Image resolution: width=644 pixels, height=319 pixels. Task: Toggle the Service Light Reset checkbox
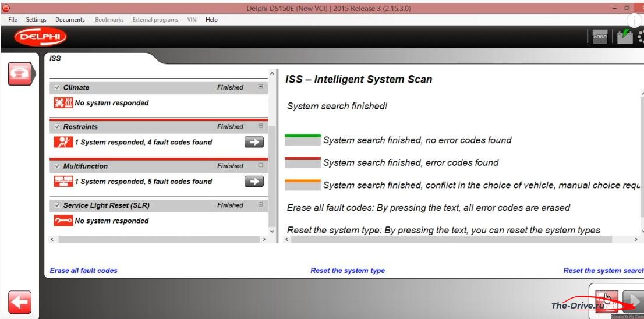(57, 205)
